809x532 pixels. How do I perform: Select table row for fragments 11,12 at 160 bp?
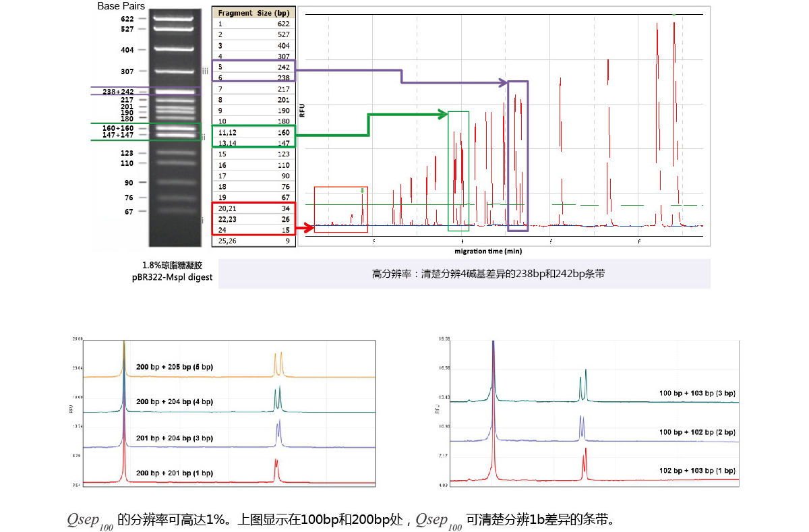tap(253, 133)
